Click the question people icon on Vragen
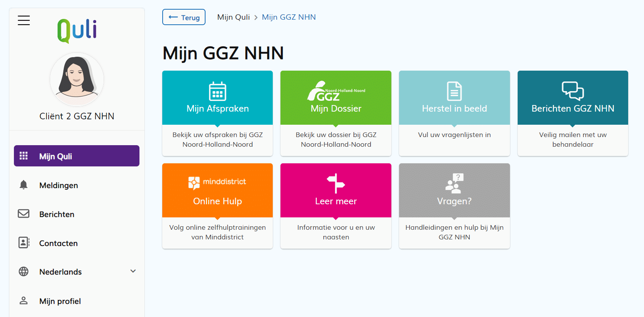This screenshot has width=644, height=317. click(x=454, y=183)
